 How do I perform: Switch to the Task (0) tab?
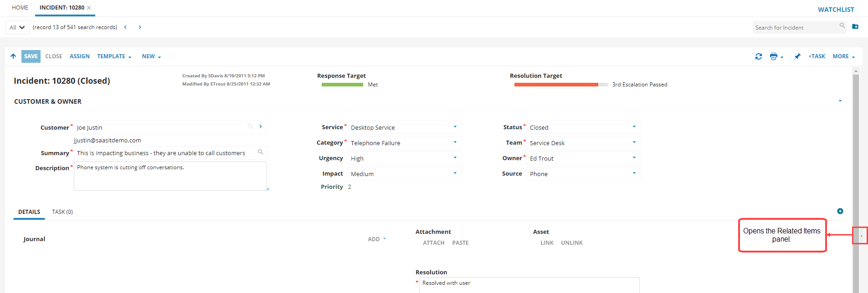click(62, 212)
